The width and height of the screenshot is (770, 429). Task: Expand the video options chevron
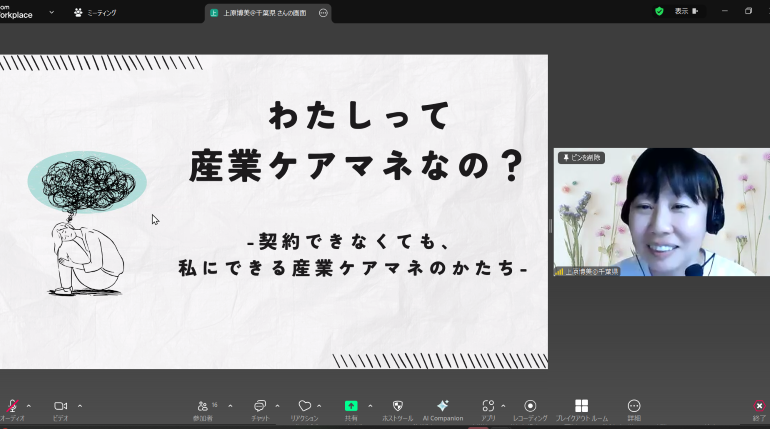pos(80,405)
